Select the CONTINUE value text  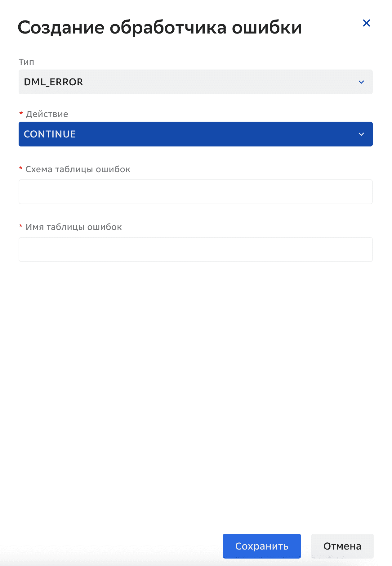[50, 134]
